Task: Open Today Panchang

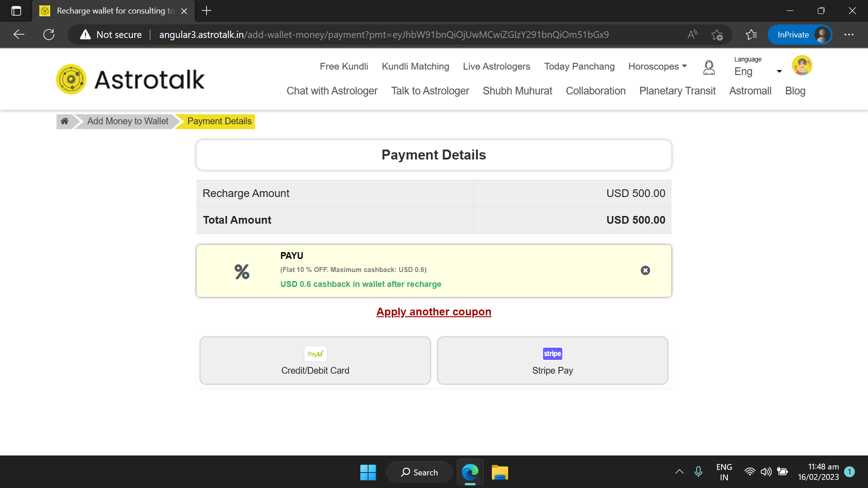Action: [580, 66]
